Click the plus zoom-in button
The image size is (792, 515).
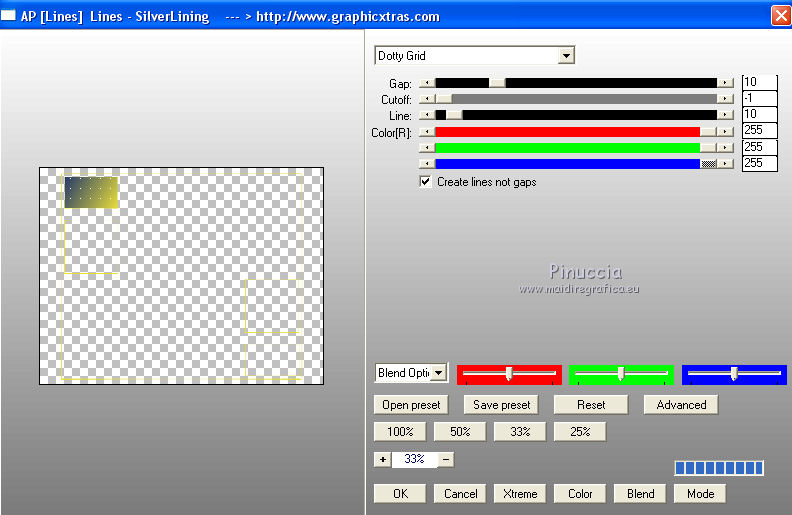click(383, 459)
